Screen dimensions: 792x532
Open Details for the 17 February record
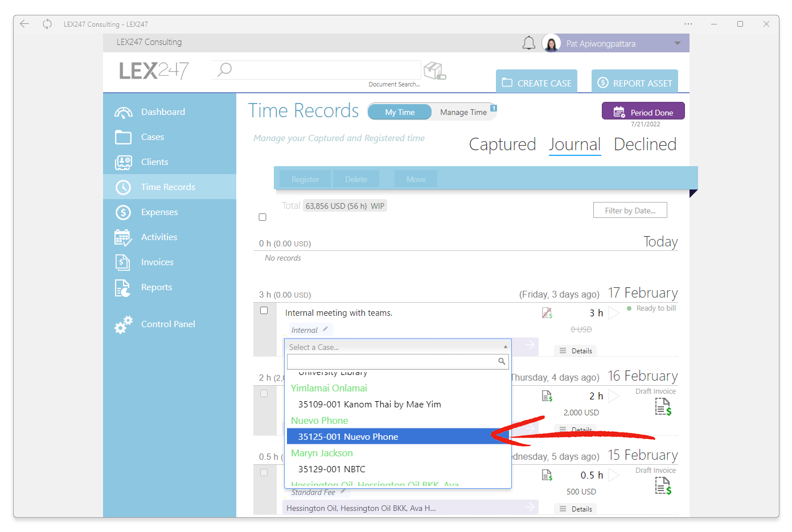point(576,351)
